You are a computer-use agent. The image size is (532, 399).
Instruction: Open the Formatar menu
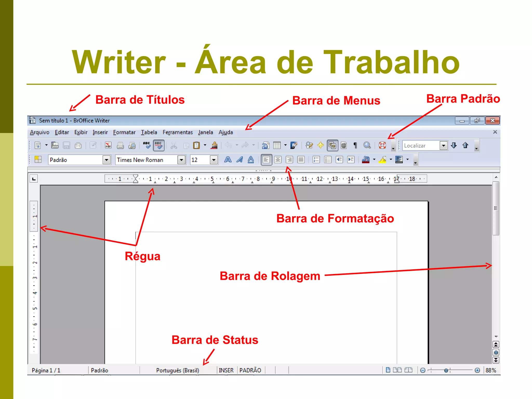coord(124,132)
